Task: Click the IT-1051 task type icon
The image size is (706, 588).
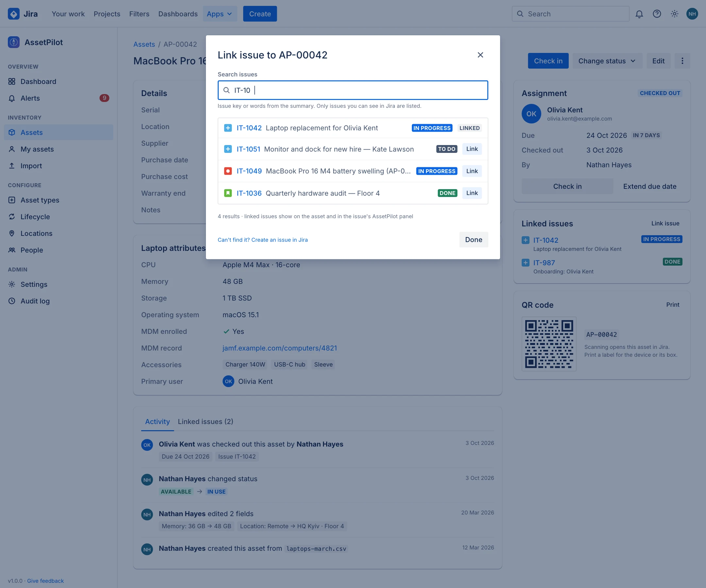Action: (228, 149)
